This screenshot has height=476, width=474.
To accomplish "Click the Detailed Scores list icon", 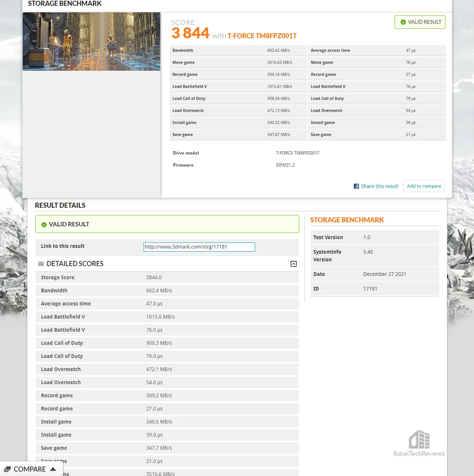I will pyautogui.click(x=41, y=264).
